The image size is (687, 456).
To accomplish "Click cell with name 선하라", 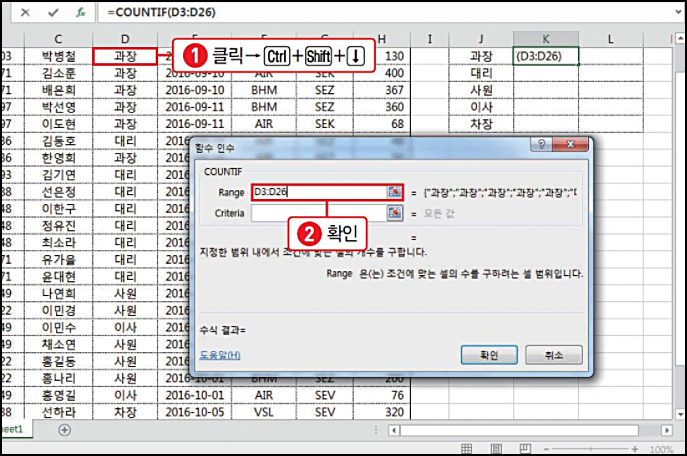I will 59,412.
